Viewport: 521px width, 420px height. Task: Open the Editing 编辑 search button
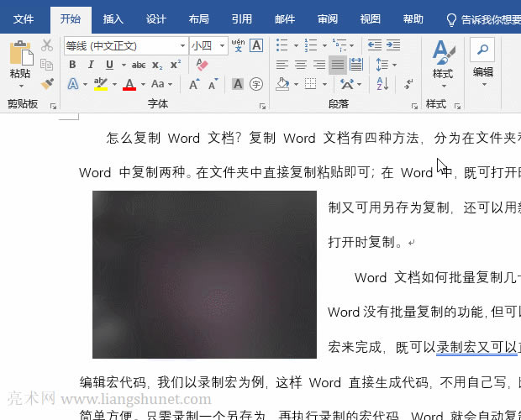pyautogui.click(x=483, y=62)
